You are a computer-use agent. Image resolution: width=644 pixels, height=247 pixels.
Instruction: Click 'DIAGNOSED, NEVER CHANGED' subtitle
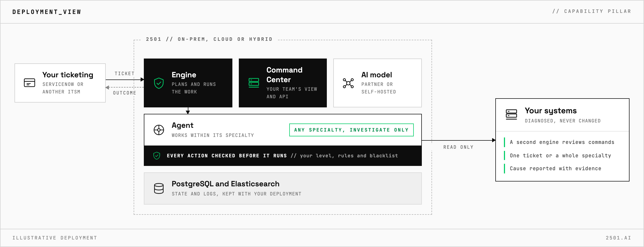pyautogui.click(x=563, y=121)
